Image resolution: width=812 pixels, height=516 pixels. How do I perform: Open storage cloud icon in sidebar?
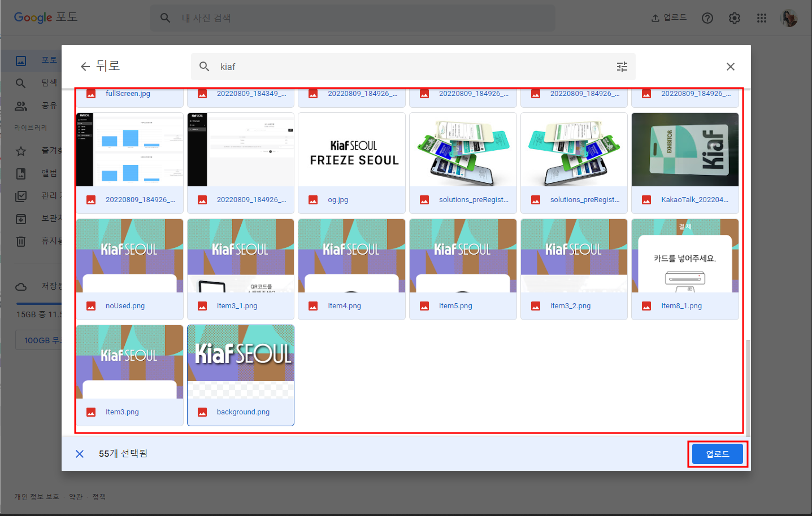point(21,286)
